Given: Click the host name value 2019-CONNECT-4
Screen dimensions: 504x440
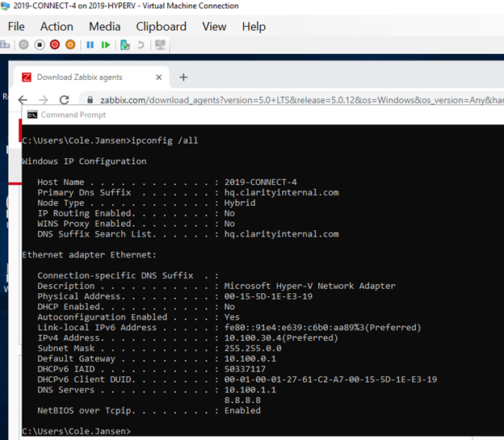Looking at the screenshot, I should coord(261,182).
